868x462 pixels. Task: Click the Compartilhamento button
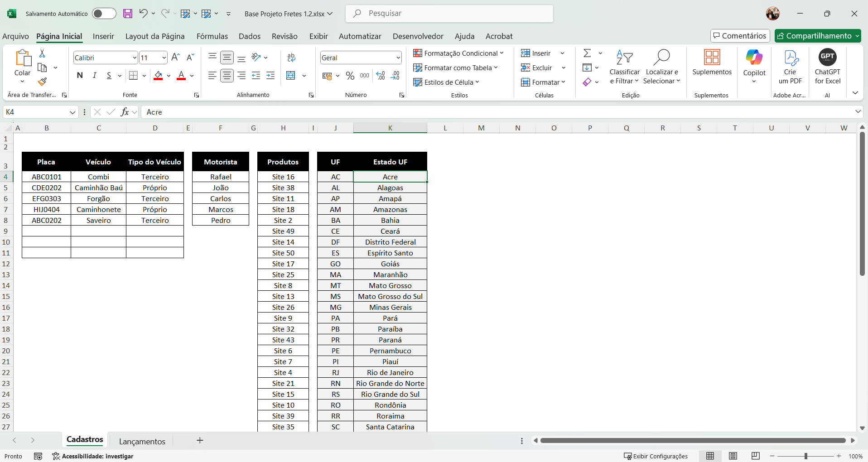(818, 35)
